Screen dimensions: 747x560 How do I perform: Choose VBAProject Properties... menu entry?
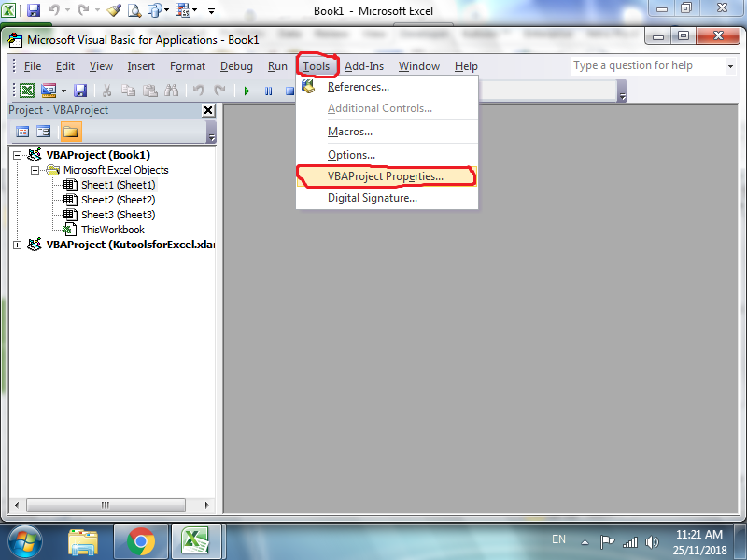click(387, 176)
